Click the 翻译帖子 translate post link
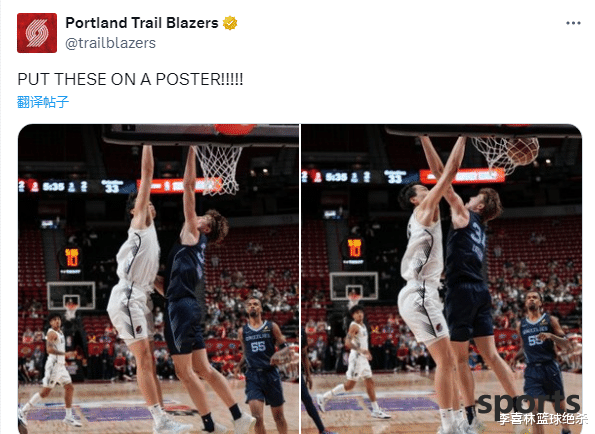 43,102
